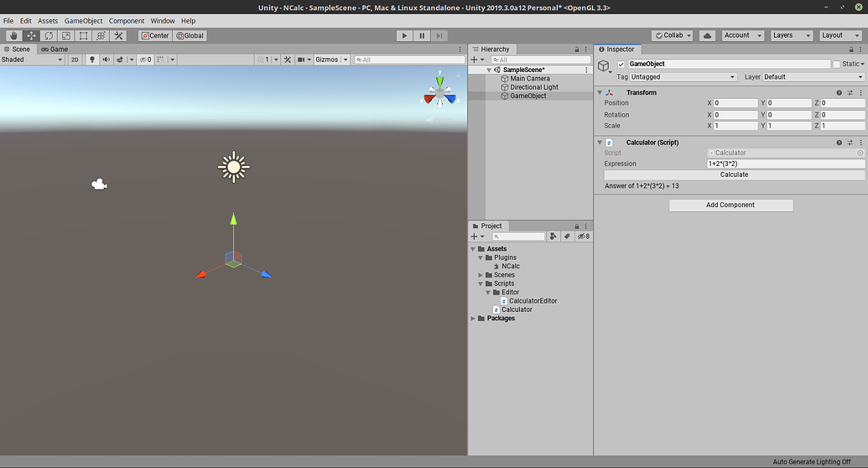Toggle Center pivot mode
The width and height of the screenshot is (868, 468).
pyautogui.click(x=155, y=35)
